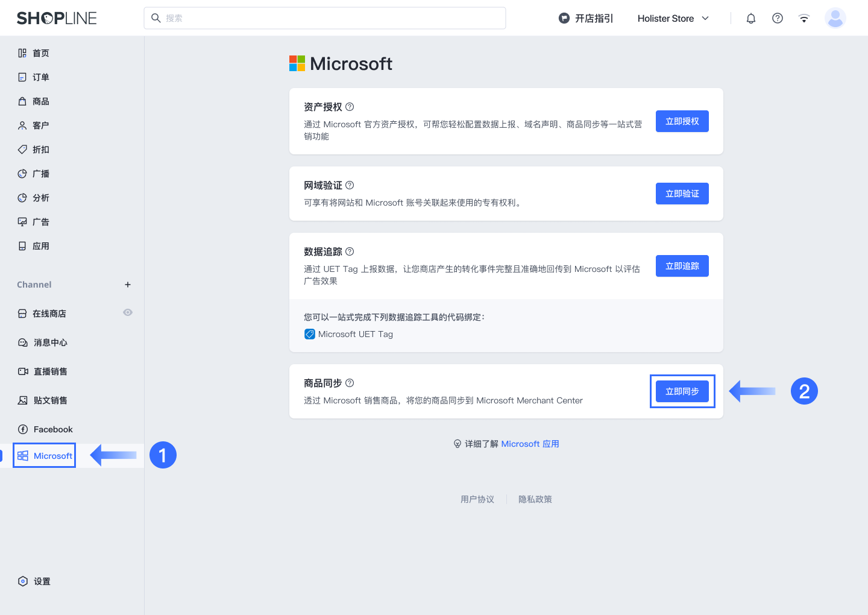Screen dimensions: 868x615
Task: Click 立即验证 button
Action: click(x=682, y=194)
